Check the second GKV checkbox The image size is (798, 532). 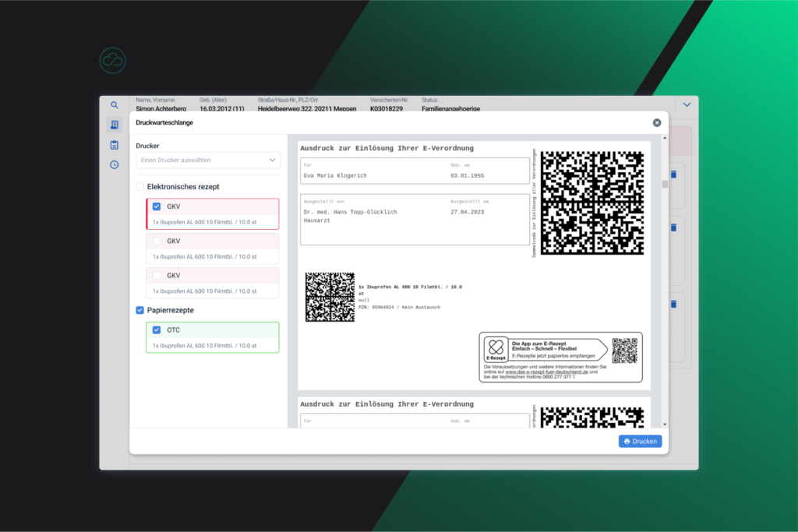(x=157, y=241)
